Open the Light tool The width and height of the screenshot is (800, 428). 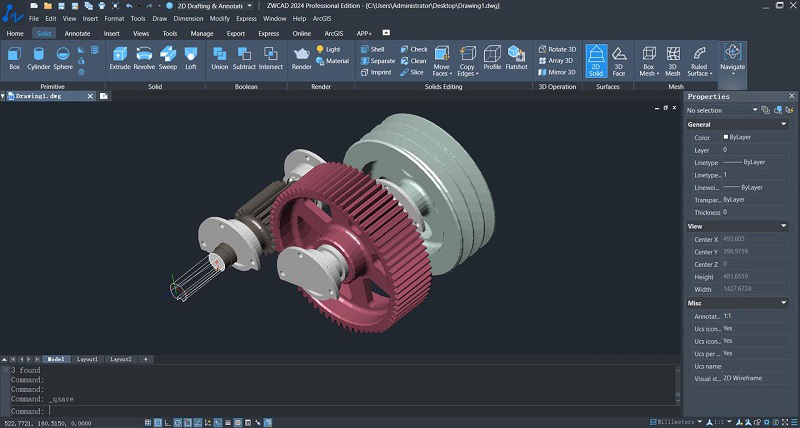pyautogui.click(x=328, y=49)
